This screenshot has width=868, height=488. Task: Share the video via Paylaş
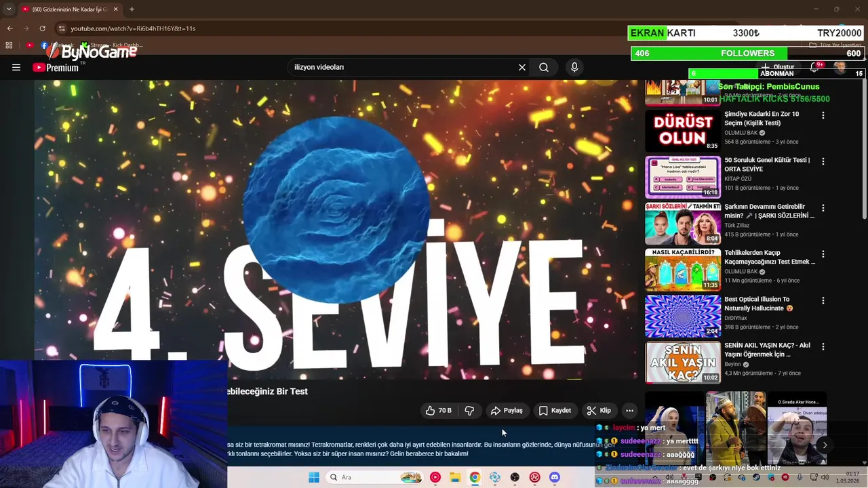click(x=507, y=410)
